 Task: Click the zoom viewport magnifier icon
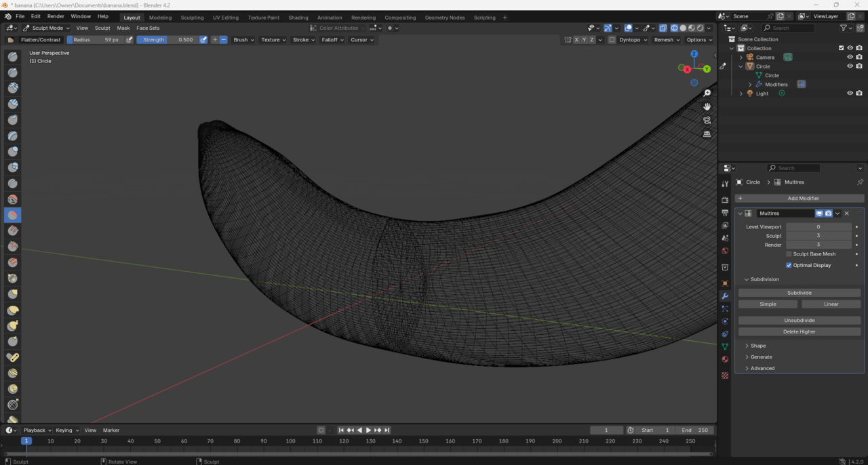tap(707, 93)
